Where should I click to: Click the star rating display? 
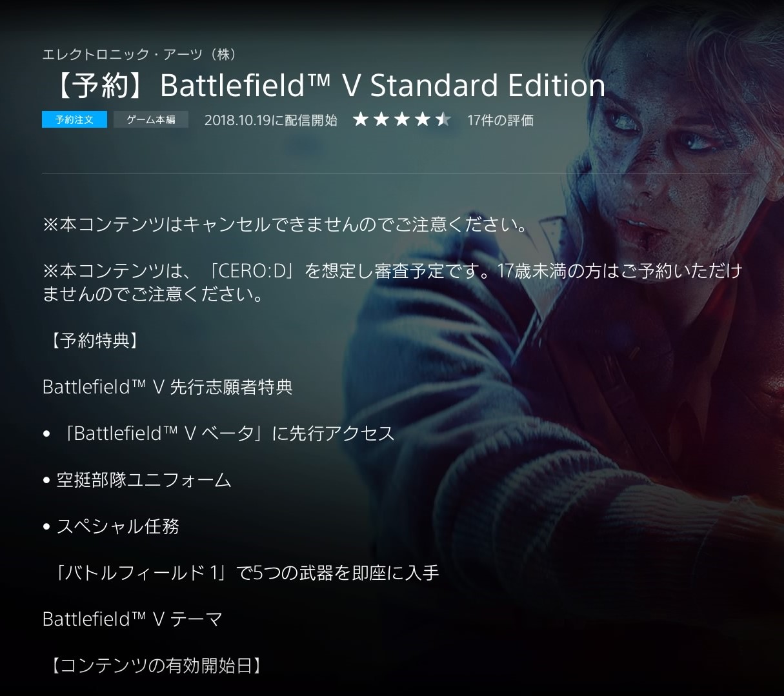[x=402, y=119]
